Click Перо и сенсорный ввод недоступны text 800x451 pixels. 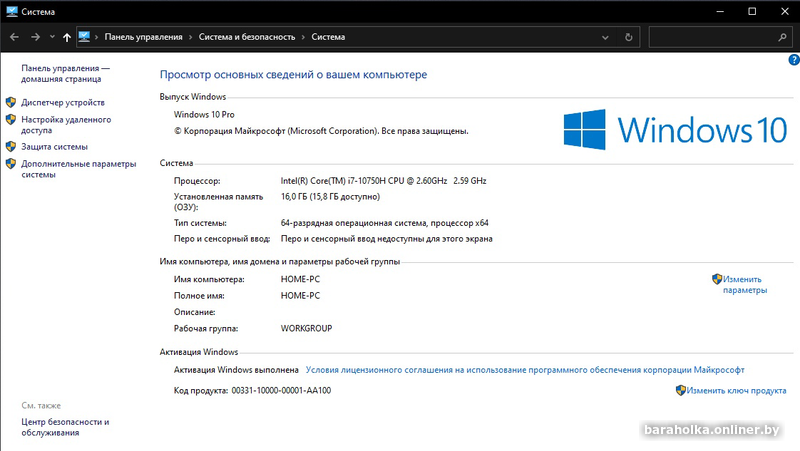tap(387, 239)
